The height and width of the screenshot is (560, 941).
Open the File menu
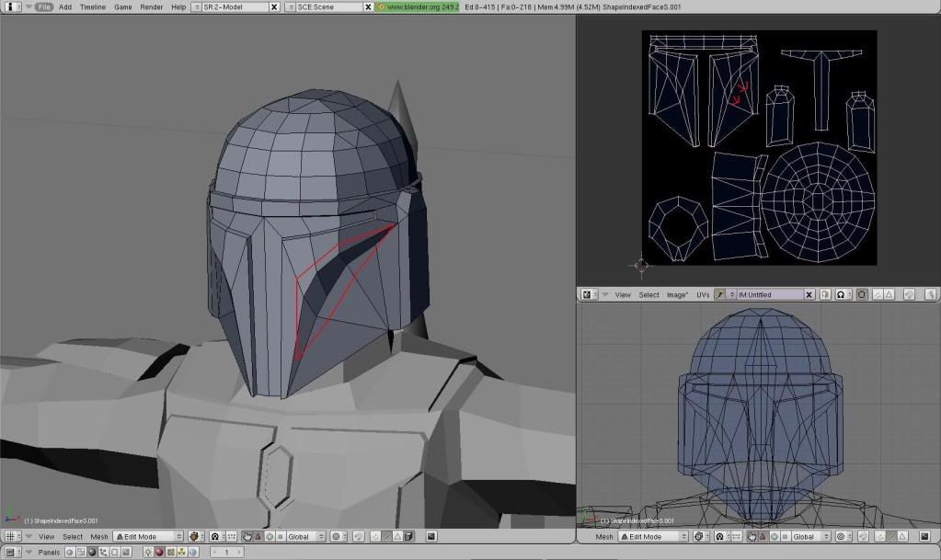click(43, 6)
